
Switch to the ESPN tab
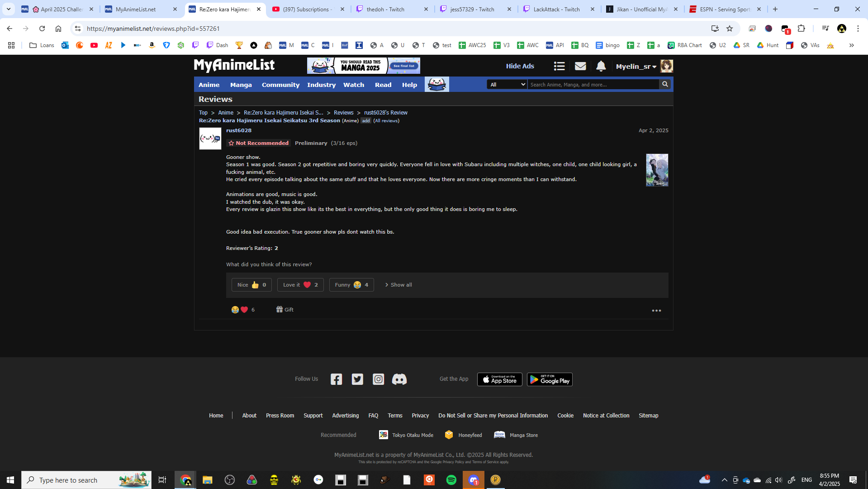[725, 9]
